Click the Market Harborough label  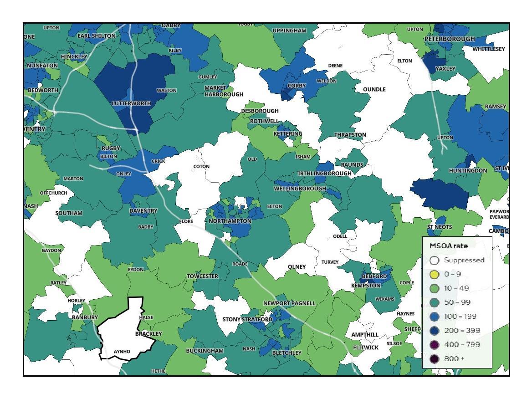[224, 91]
